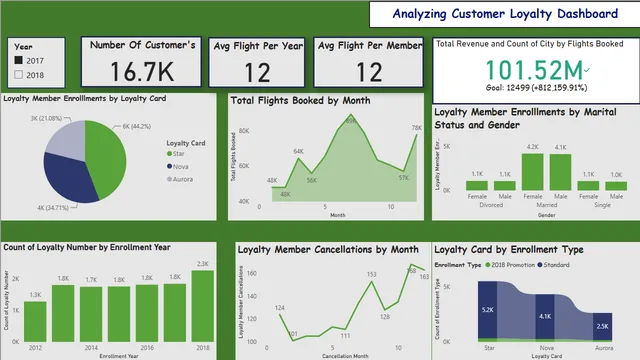Click the Total Flights Booked by Month title

pos(300,100)
